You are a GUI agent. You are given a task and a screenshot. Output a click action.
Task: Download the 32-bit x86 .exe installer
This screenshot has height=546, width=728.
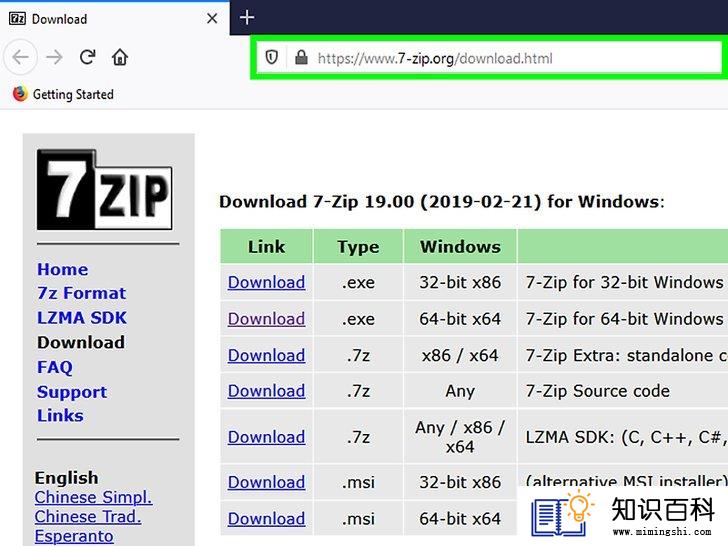click(x=266, y=282)
